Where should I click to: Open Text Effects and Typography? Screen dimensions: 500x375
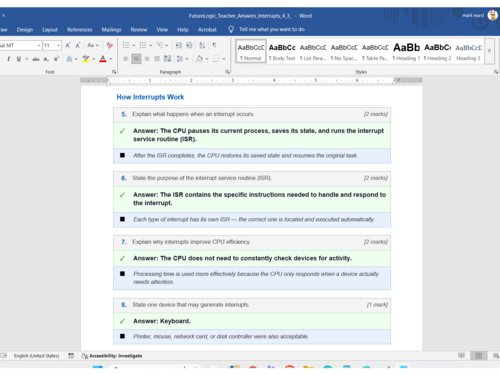point(69,59)
